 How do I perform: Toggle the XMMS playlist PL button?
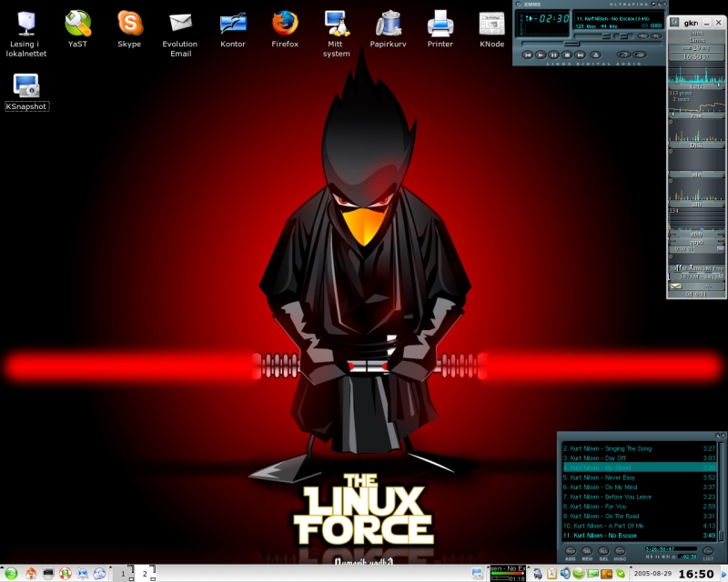click(x=656, y=36)
